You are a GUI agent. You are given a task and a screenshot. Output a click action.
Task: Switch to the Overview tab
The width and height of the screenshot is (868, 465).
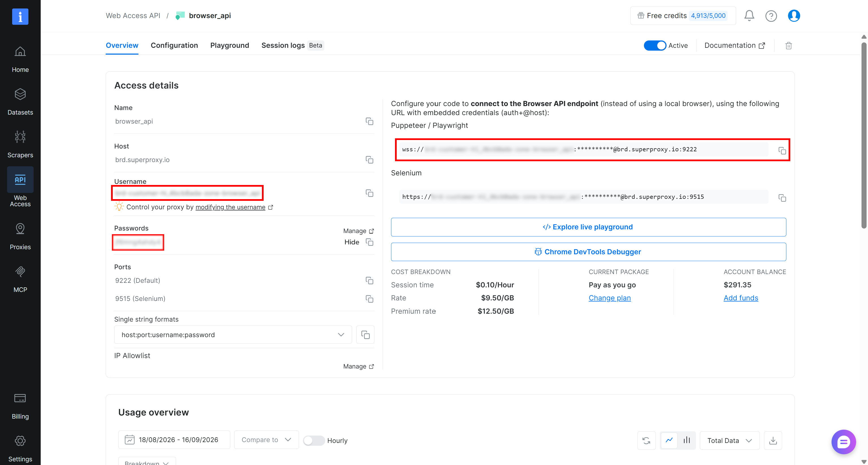click(122, 46)
